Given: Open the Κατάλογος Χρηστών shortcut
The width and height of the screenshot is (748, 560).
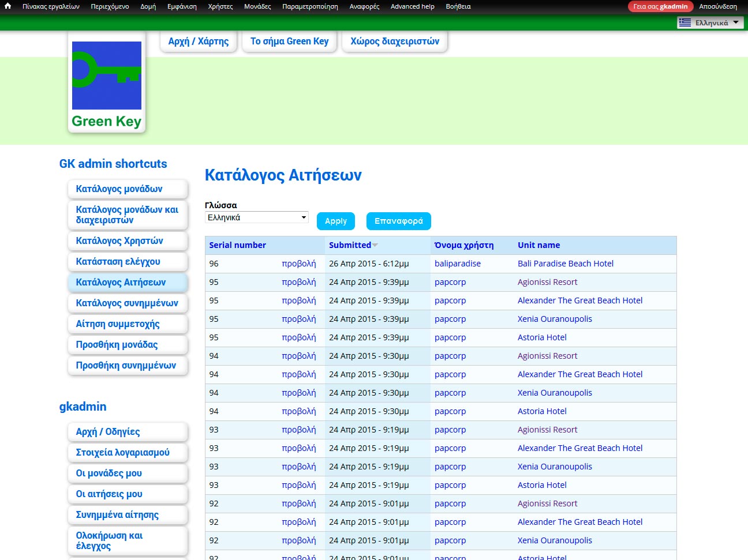Looking at the screenshot, I should pyautogui.click(x=119, y=240).
